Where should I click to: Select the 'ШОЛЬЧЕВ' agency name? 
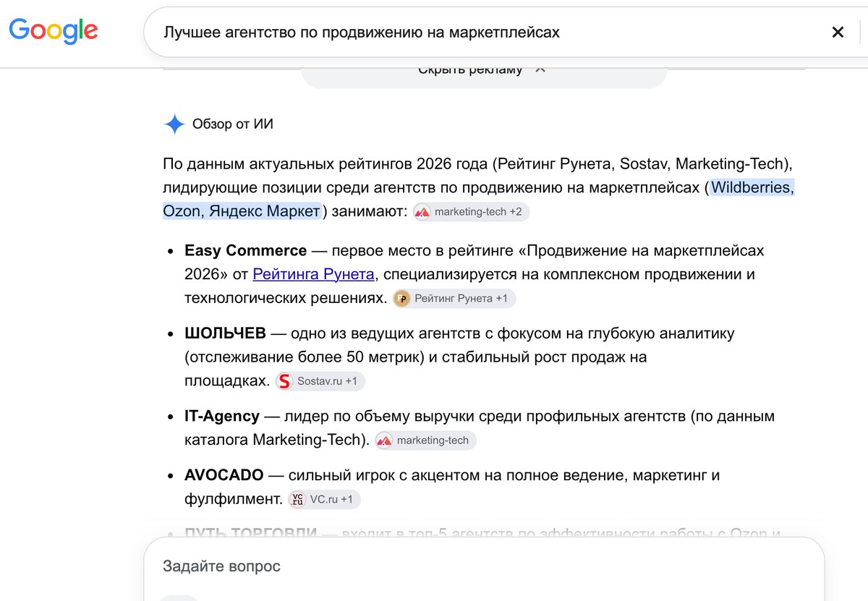226,333
